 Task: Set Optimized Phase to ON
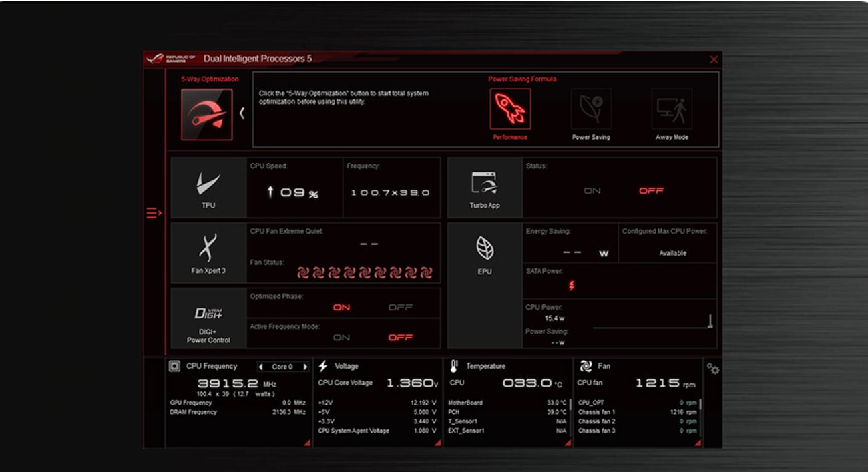coord(341,308)
